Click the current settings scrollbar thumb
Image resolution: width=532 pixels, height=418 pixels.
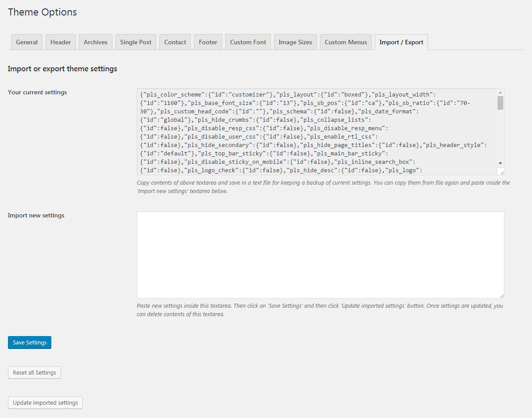500,103
